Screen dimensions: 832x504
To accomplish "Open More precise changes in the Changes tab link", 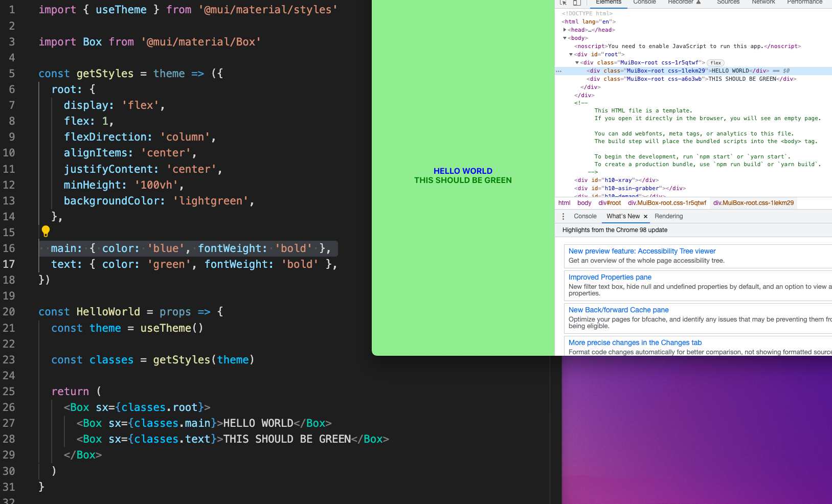I will click(x=635, y=342).
